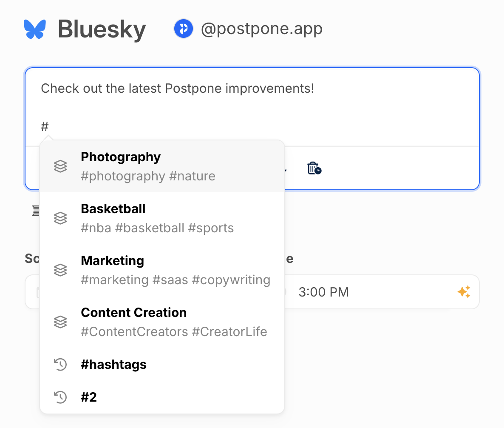
Task: Click the Postpone account avatar icon
Action: 184,29
